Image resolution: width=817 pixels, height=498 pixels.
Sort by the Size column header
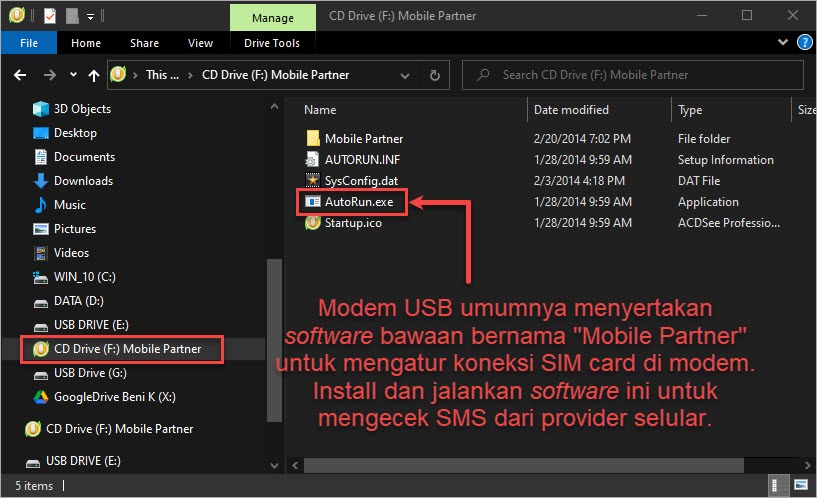[x=806, y=110]
